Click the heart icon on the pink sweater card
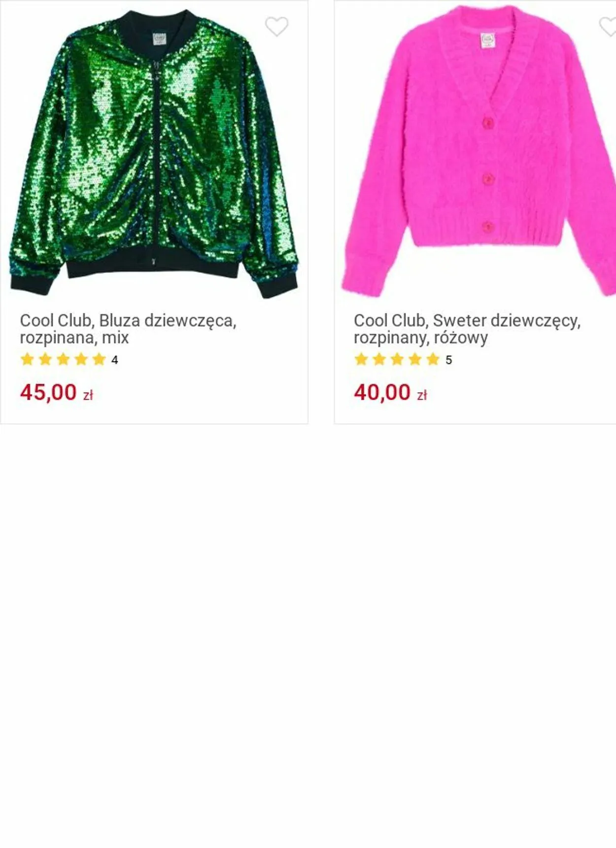The image size is (616, 848). pos(608,27)
